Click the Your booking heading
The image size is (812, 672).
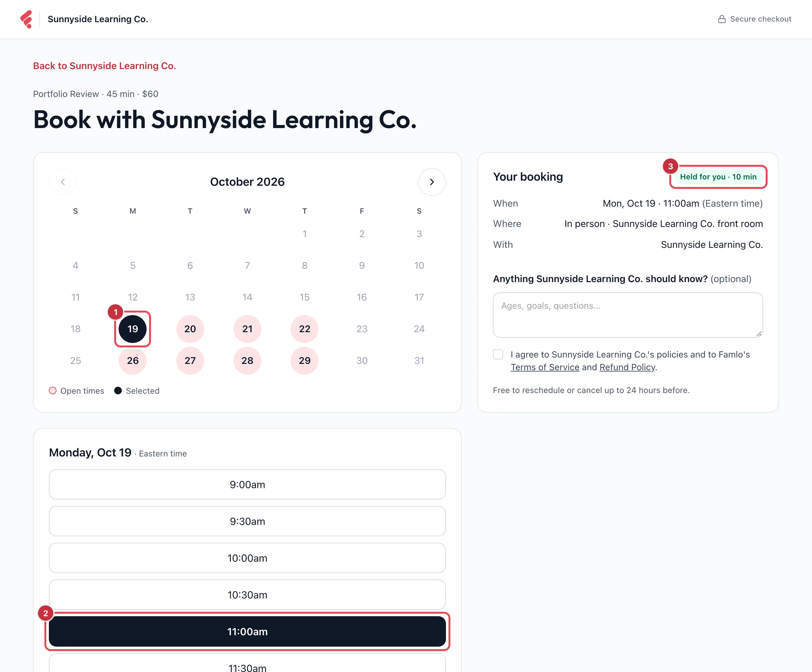[x=528, y=177]
